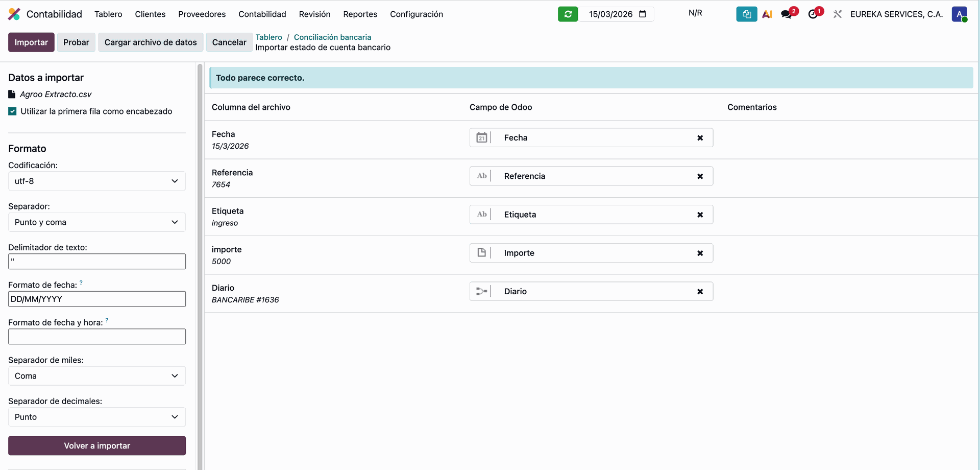This screenshot has width=980, height=470.
Task: Open the chat messages icon
Action: tap(787, 14)
